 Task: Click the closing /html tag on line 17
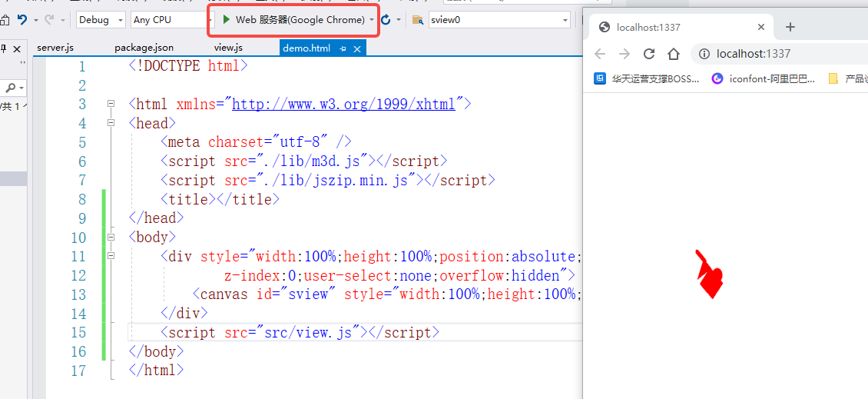coord(156,370)
